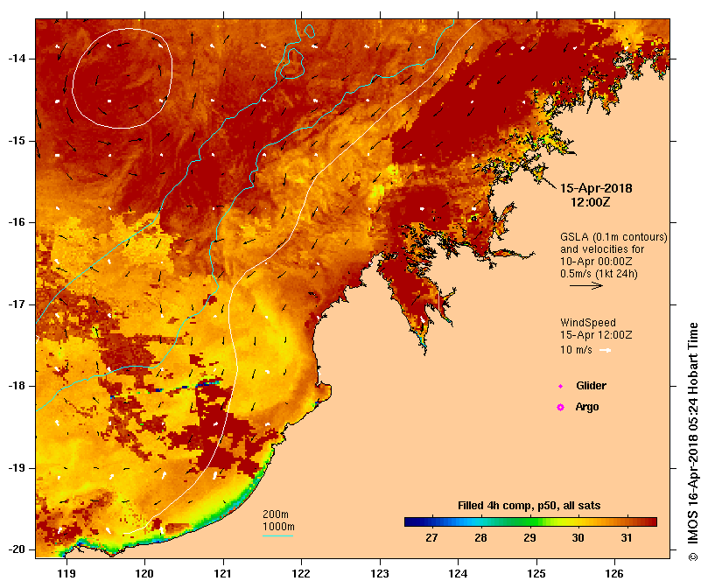Screen dimensions: 708x588
Task: Click the latitude label "-20"
Action: pos(17,550)
